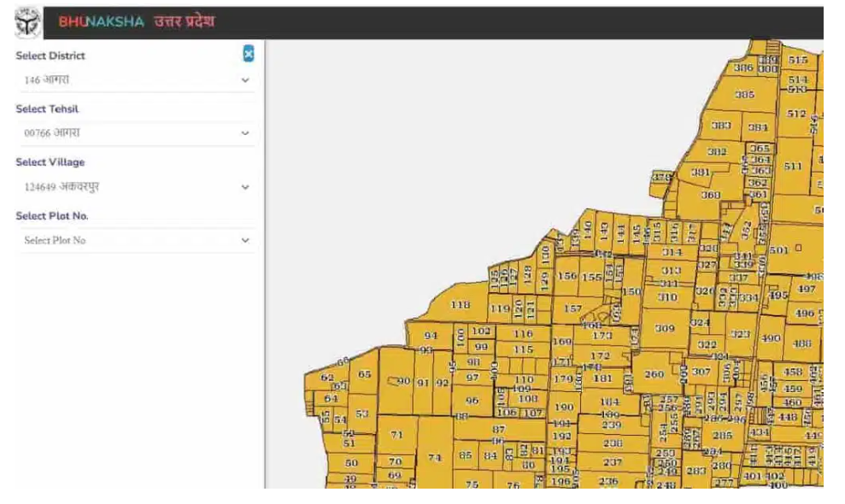
Task: Pick plot 74 on the map
Action: point(435,458)
